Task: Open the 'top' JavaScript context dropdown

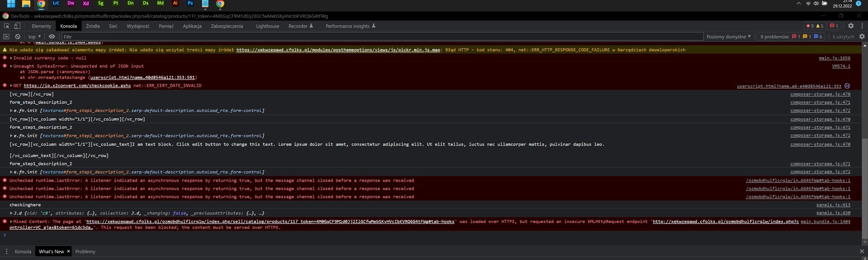Action: (x=34, y=37)
